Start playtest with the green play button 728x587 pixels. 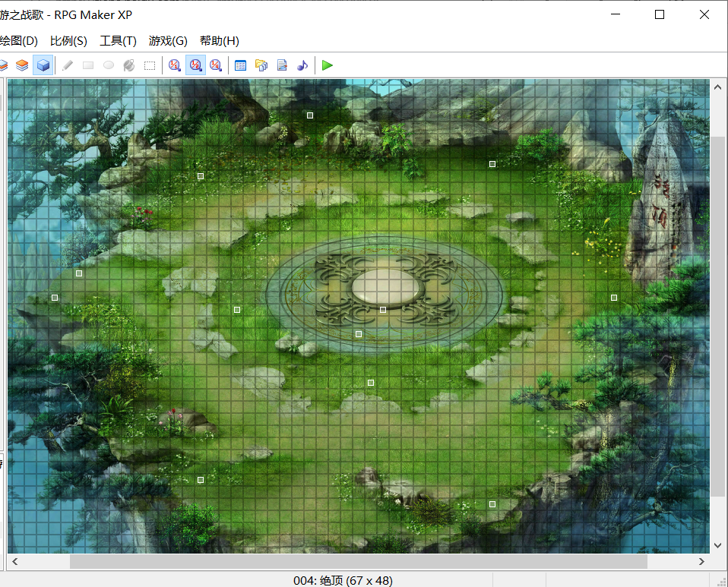point(328,65)
